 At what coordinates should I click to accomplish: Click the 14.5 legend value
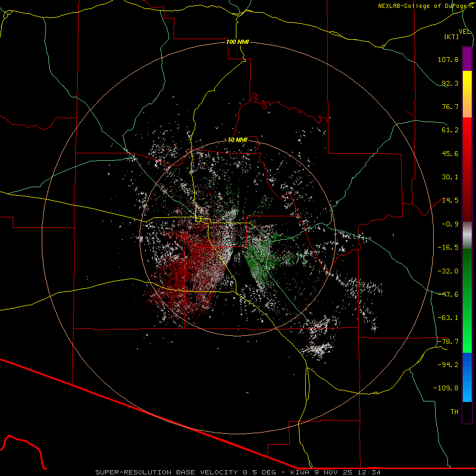coord(450,200)
